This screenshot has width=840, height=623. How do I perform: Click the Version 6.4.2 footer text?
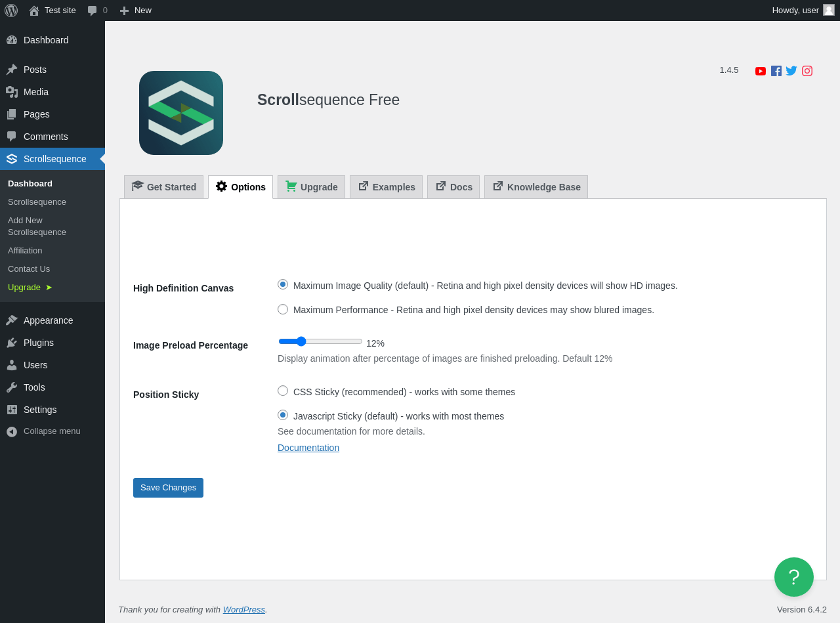802,609
